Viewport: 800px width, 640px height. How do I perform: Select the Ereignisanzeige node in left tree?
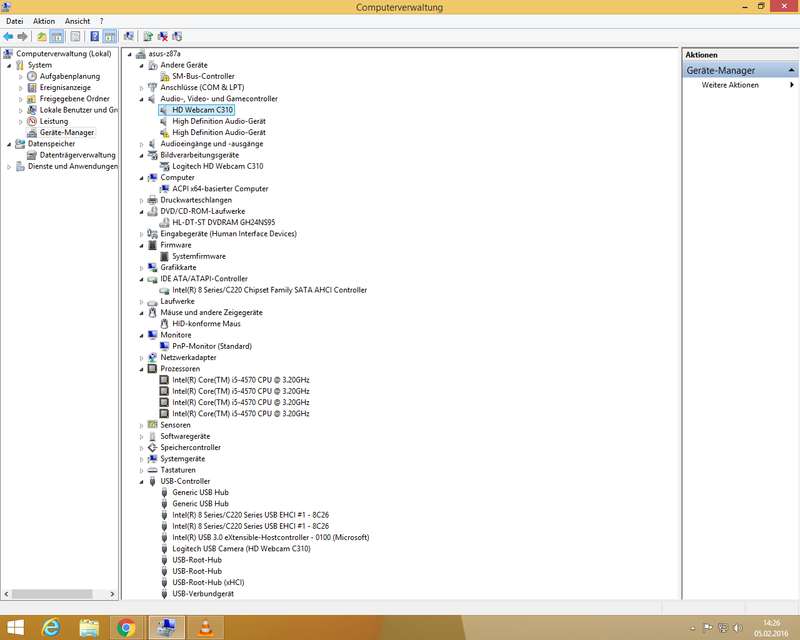click(x=65, y=87)
